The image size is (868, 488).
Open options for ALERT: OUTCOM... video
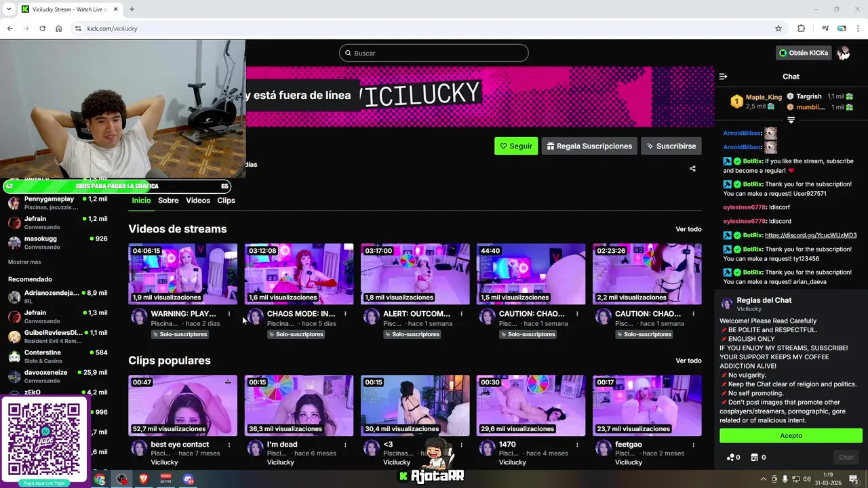(x=461, y=314)
